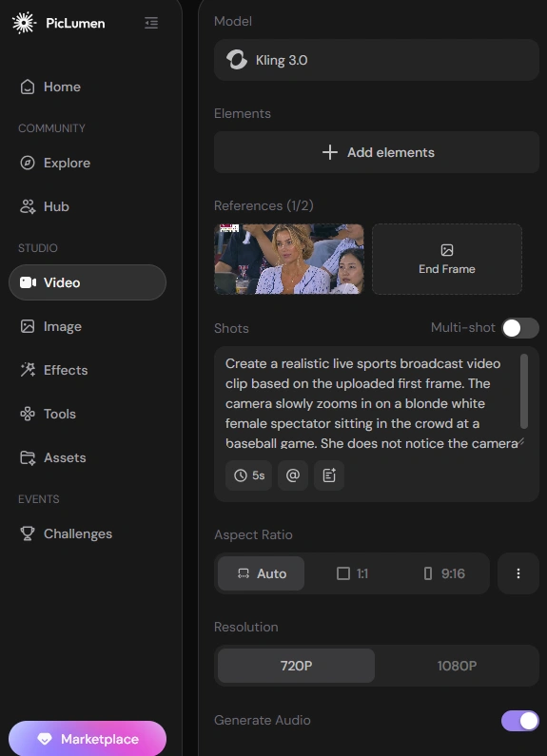The image size is (547, 756).
Task: Open the Tools section
Action: point(88,414)
